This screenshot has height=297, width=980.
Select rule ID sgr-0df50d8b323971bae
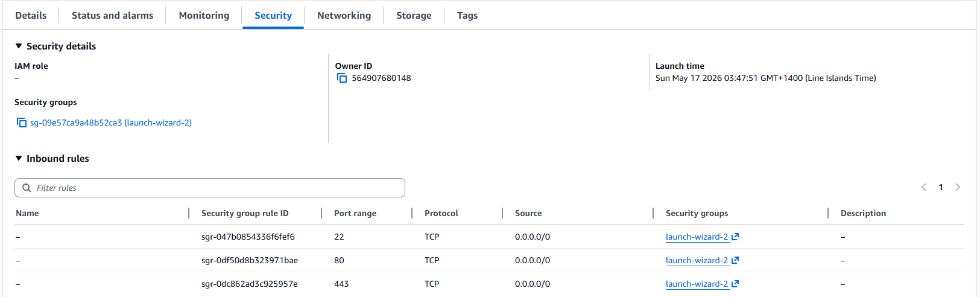pyautogui.click(x=250, y=261)
